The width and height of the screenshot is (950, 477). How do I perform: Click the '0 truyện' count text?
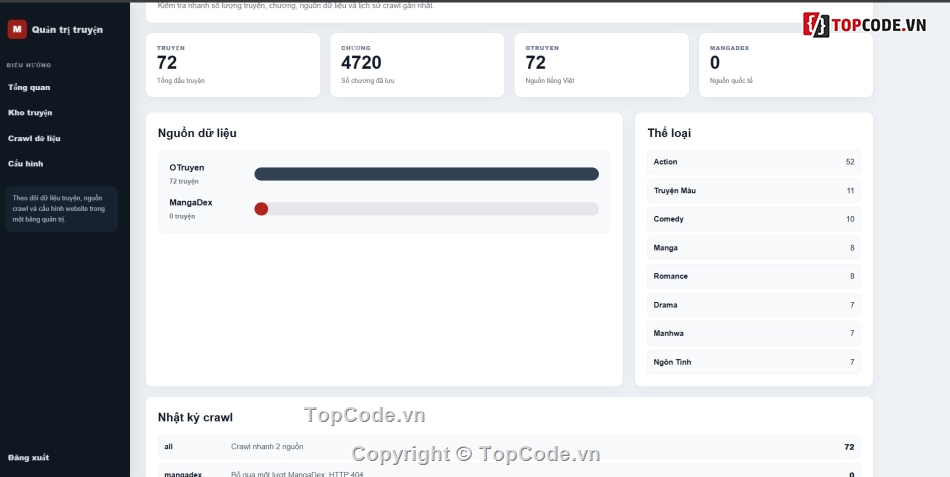click(182, 216)
